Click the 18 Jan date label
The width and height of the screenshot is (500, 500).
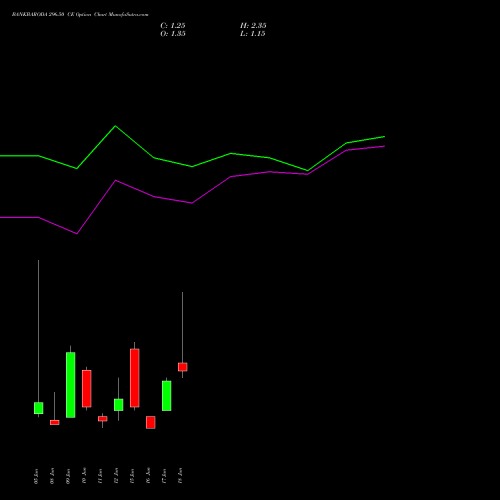(180, 476)
